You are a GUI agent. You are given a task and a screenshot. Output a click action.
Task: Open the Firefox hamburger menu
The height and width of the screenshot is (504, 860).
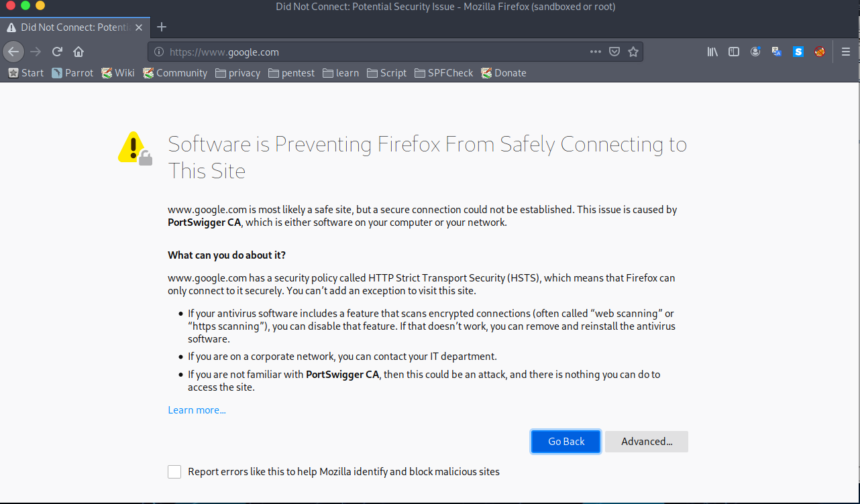click(x=846, y=52)
